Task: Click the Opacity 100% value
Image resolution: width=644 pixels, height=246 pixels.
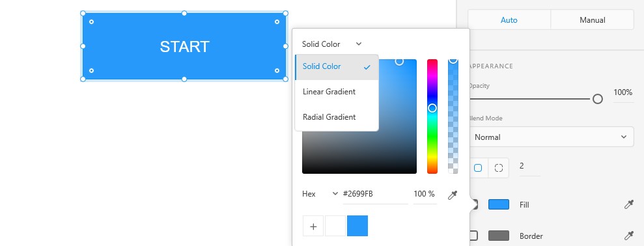Action: tap(623, 93)
